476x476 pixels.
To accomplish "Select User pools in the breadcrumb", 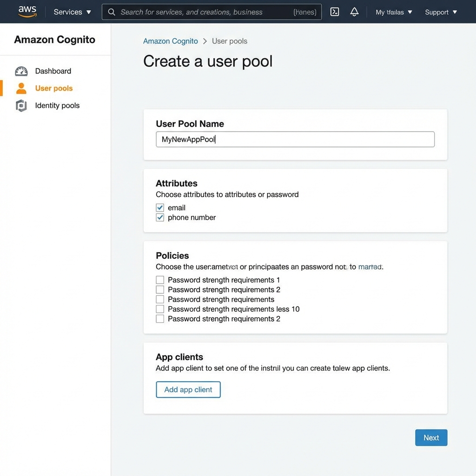I will 229,41.
